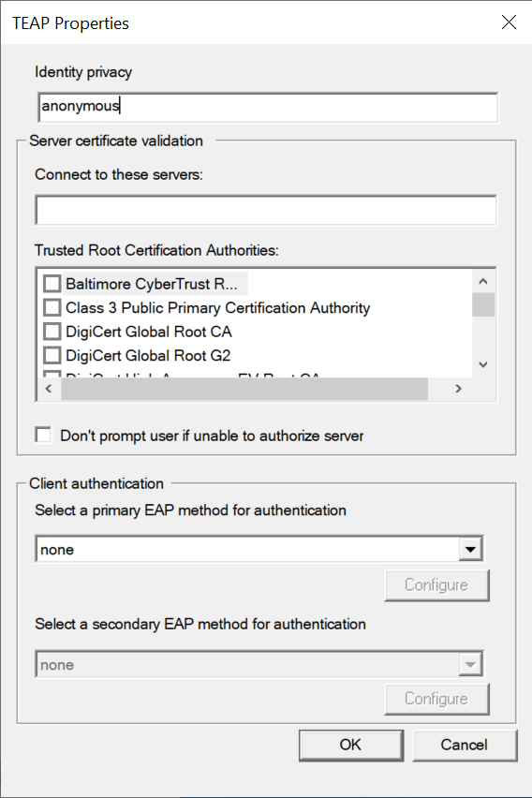The height and width of the screenshot is (798, 532).
Task: Click the primary EAP method combo box
Action: [x=259, y=549]
